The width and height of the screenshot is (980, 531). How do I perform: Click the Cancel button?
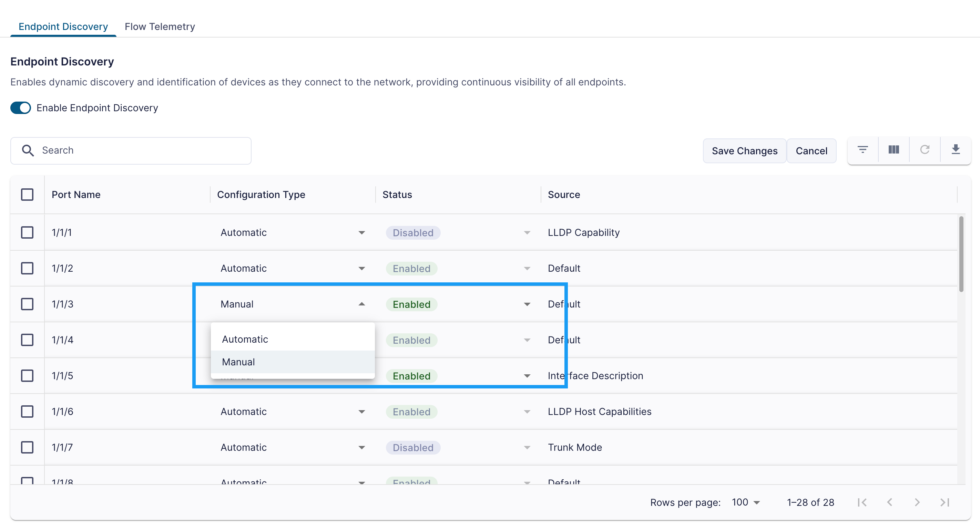[x=811, y=151]
